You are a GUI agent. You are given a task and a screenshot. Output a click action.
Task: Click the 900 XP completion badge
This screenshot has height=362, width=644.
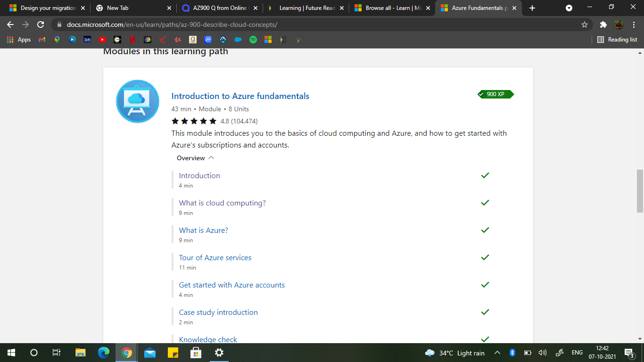tap(495, 94)
